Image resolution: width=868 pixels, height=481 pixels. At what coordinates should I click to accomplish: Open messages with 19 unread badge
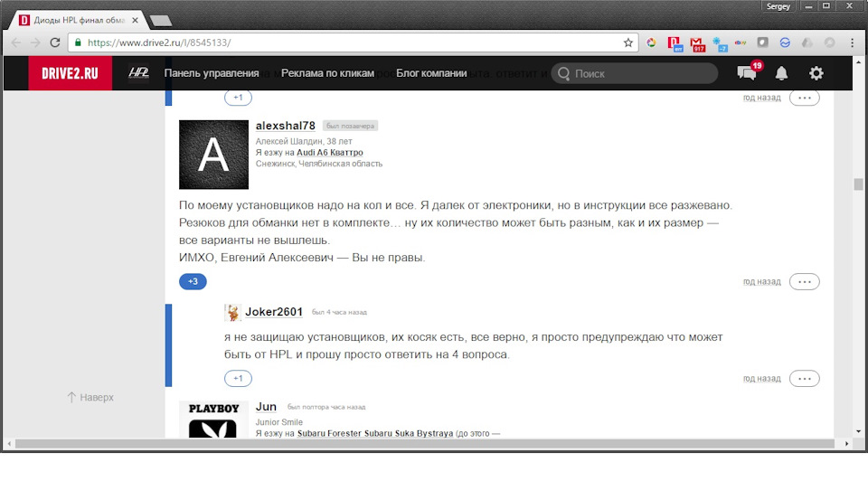click(x=747, y=73)
